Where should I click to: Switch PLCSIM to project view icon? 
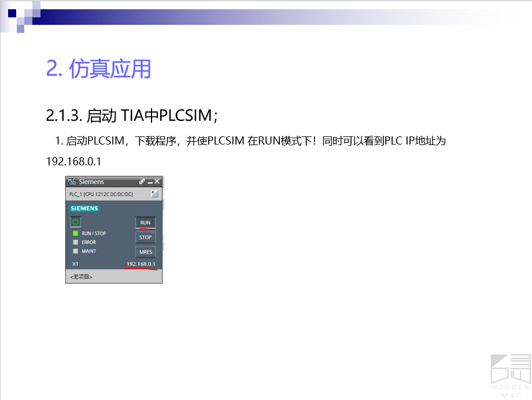154,194
